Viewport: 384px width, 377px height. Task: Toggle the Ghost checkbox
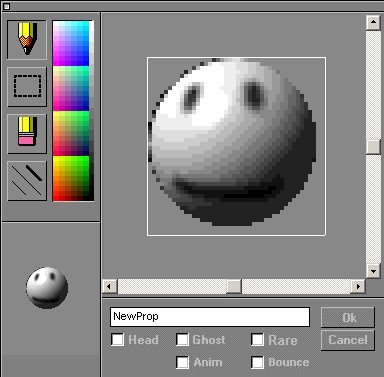(x=182, y=340)
